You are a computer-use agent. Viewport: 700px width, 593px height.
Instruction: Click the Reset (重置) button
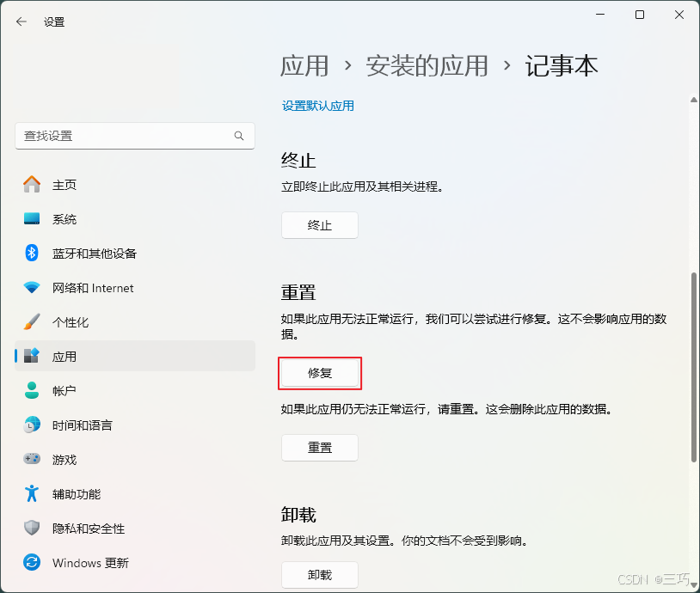319,448
